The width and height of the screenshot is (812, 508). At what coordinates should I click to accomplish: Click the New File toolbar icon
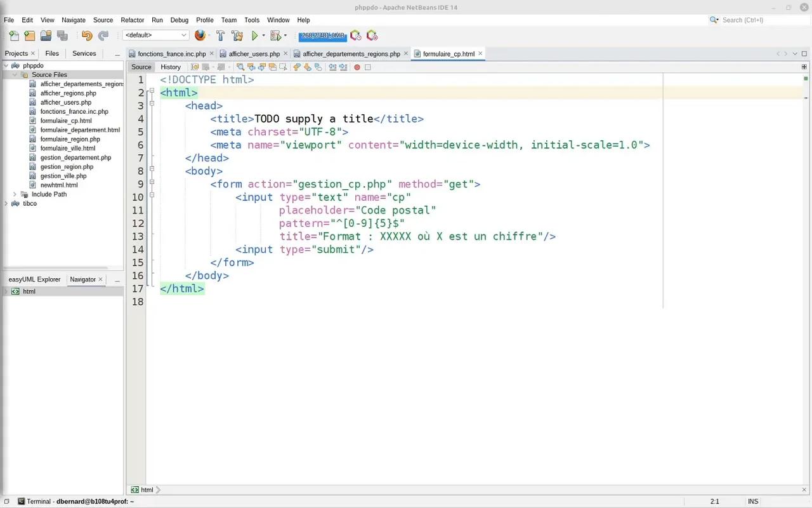(x=14, y=36)
